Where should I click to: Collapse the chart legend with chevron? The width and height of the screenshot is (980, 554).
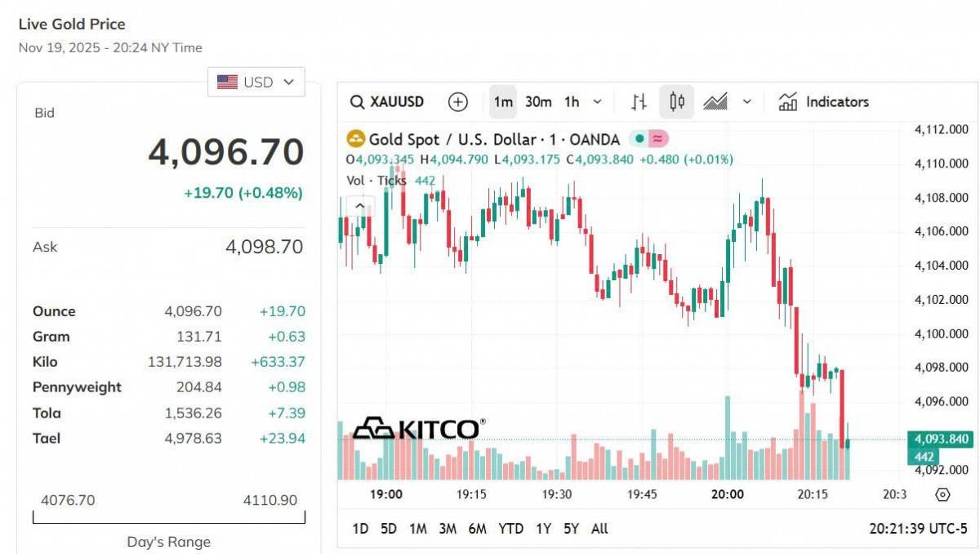click(359, 206)
